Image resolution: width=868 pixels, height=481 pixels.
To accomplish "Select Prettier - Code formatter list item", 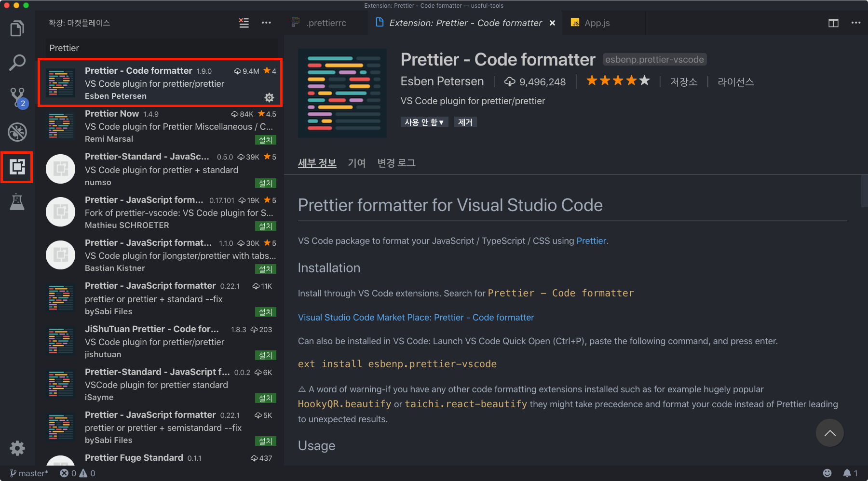I will point(160,83).
